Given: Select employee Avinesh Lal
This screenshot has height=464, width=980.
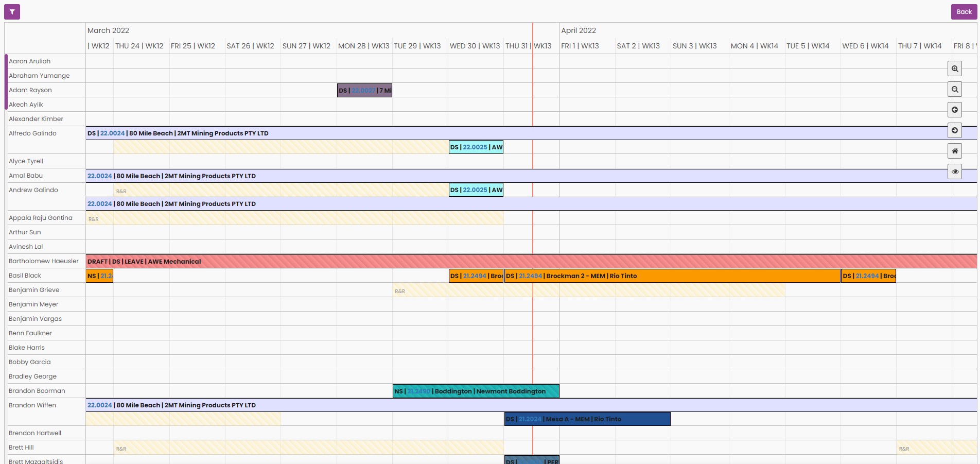Looking at the screenshot, I should [x=26, y=247].
